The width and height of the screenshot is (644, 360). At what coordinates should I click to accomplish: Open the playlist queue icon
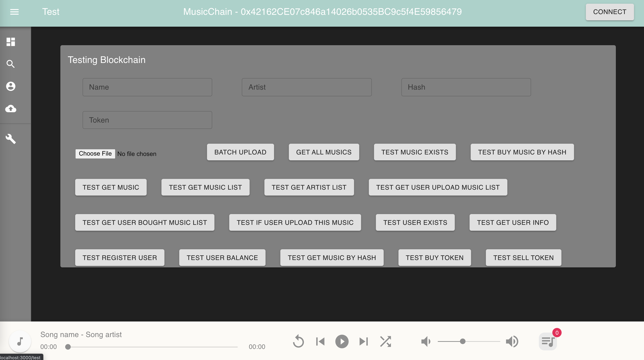pos(548,341)
